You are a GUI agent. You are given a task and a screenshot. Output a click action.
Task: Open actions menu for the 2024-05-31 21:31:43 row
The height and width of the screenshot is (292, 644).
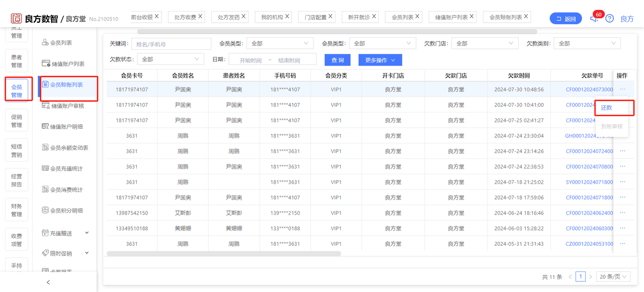(x=622, y=244)
